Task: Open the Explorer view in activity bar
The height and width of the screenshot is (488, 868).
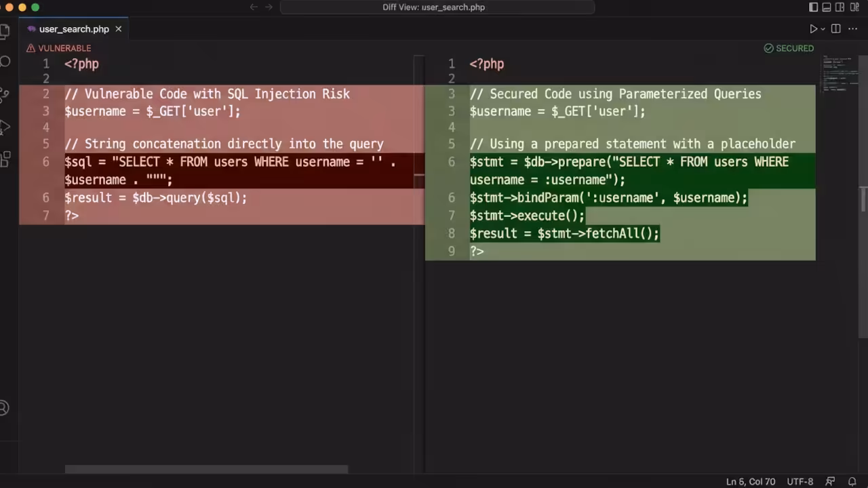Action: [x=4, y=31]
